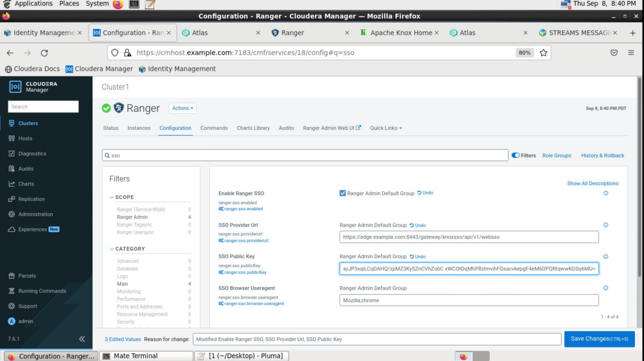Open the admin user menu
This screenshot has height=361, width=644.
21,321
